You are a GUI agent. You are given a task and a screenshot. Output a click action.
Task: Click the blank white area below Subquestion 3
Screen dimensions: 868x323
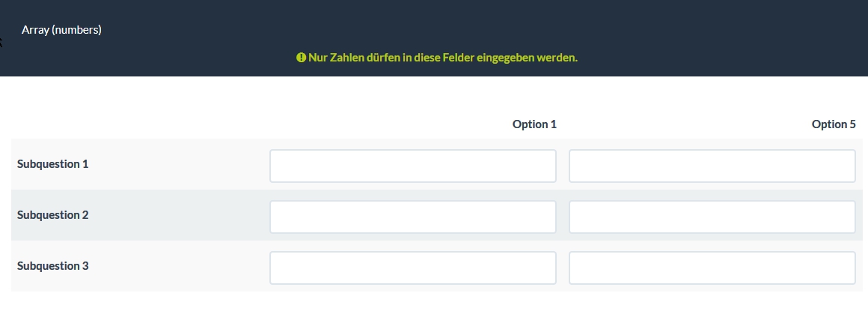[x=434, y=307]
